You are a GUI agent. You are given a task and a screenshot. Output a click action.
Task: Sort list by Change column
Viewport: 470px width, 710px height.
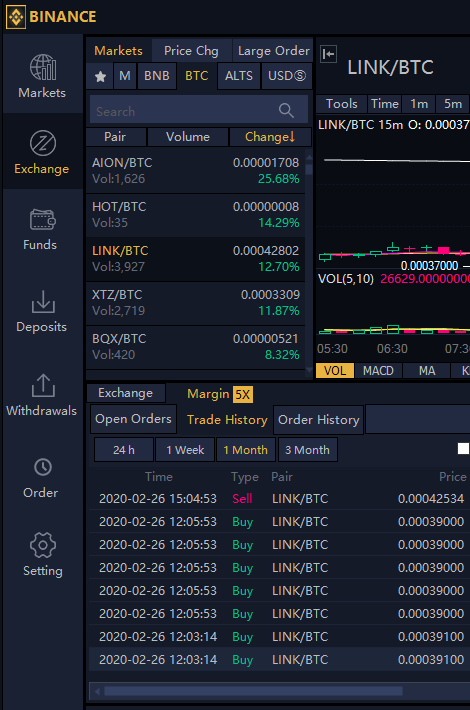pyautogui.click(x=270, y=137)
